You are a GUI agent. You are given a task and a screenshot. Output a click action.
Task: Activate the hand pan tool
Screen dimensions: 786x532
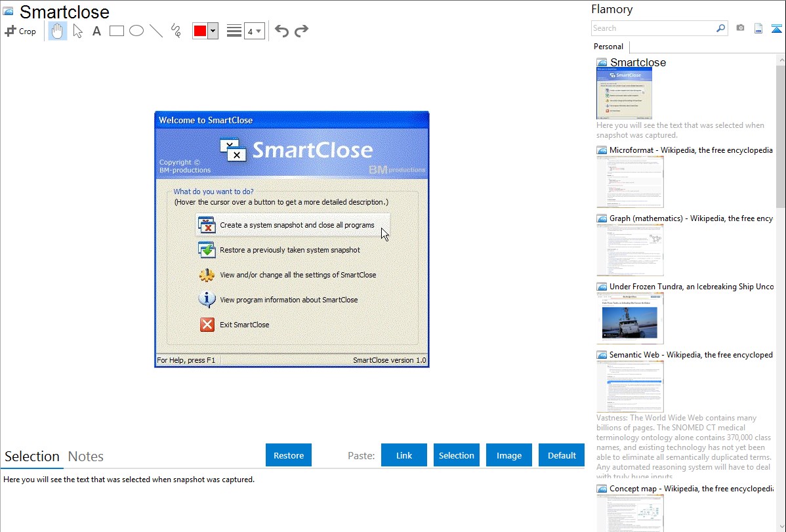[58, 31]
